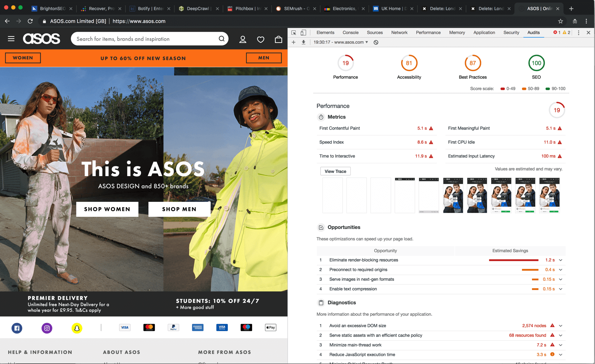
Task: Switch to the Network tab in DevTools
Action: coord(399,33)
